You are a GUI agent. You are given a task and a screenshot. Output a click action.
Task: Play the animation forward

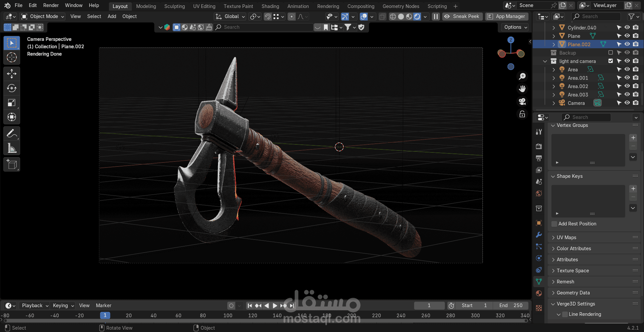[275, 306]
